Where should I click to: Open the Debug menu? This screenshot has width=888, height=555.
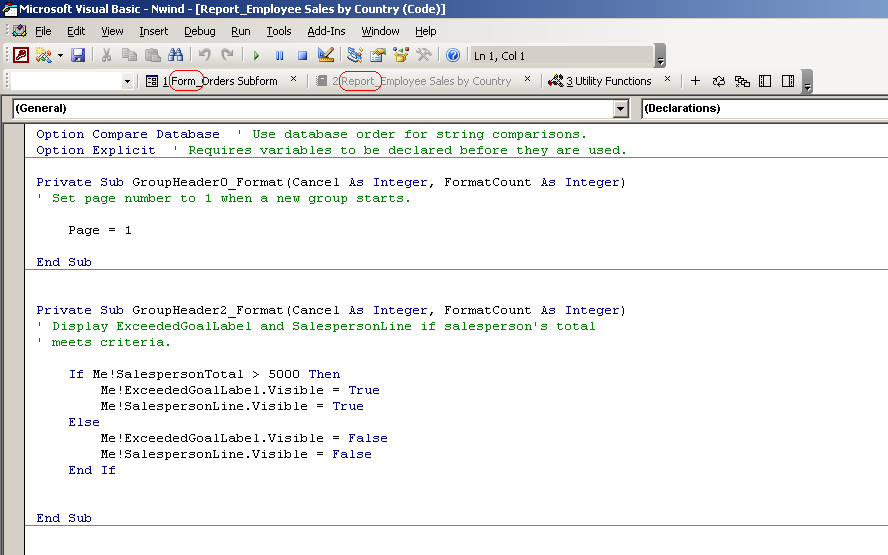(200, 31)
